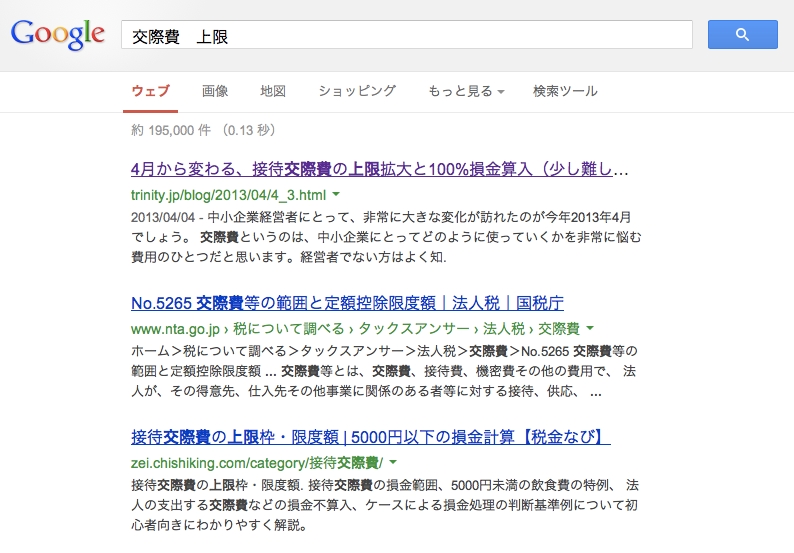
Task: Open the 接待交際費の上限枠・限度額 税金なび link
Action: tap(371, 437)
